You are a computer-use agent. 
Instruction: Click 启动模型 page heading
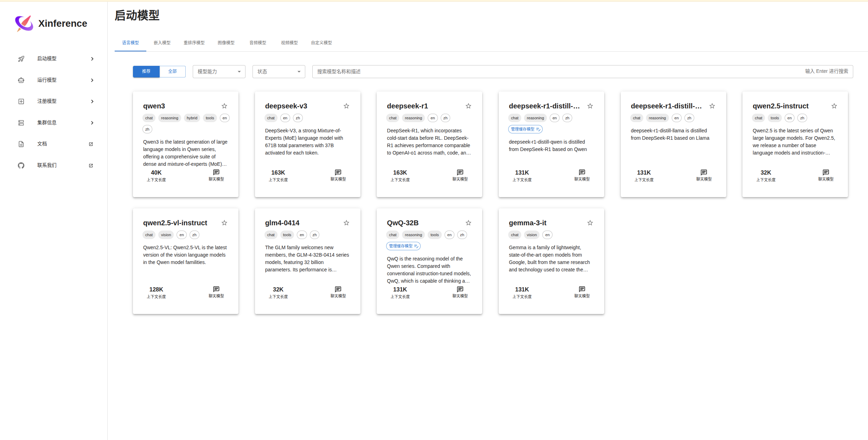point(137,15)
